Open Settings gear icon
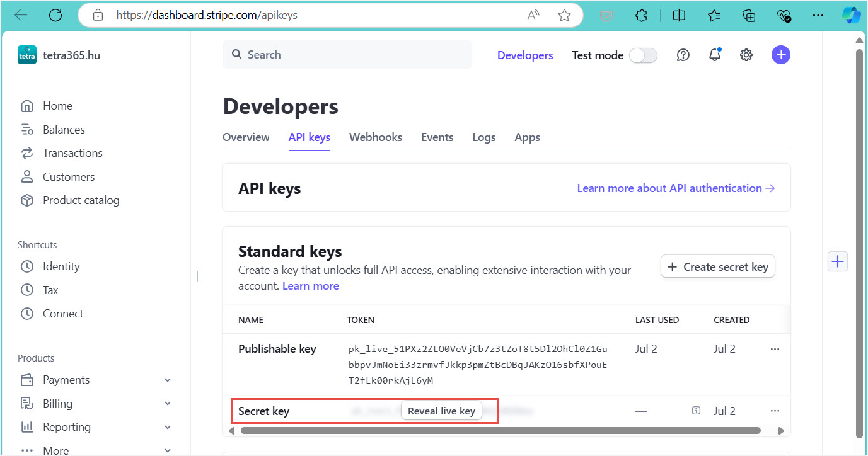This screenshot has width=868, height=456. click(x=746, y=55)
